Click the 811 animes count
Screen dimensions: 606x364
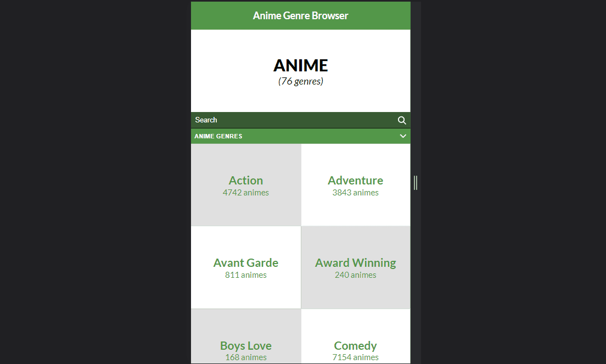coord(246,275)
